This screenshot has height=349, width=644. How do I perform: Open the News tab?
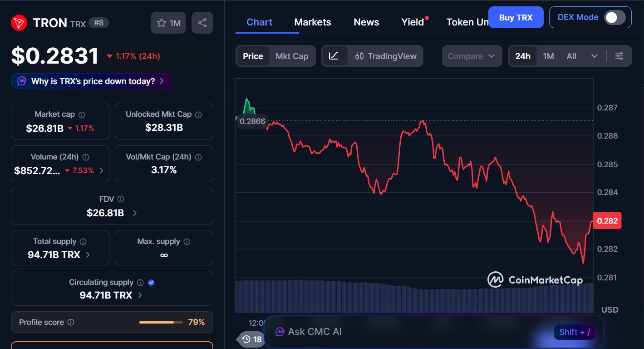(x=366, y=22)
